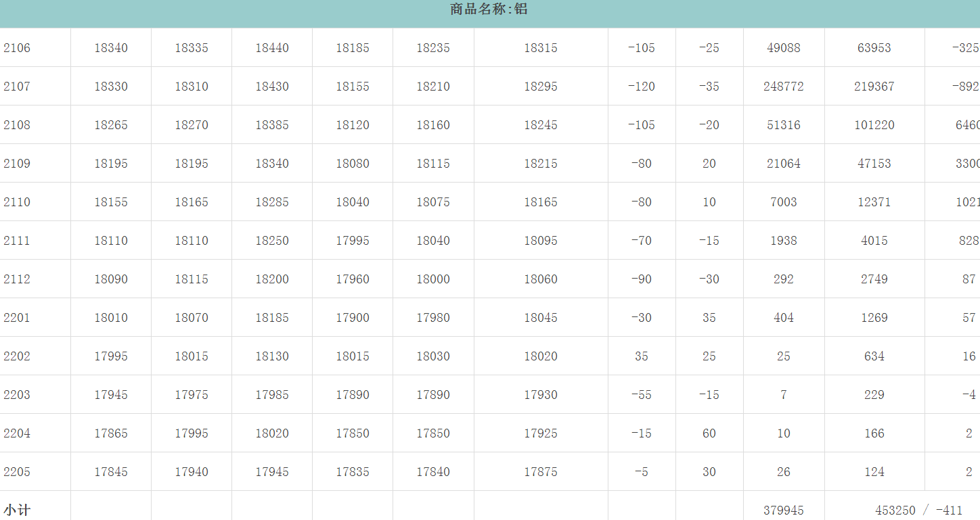Select the subtotal volume 379945
This screenshot has width=980, height=520.
click(x=784, y=511)
